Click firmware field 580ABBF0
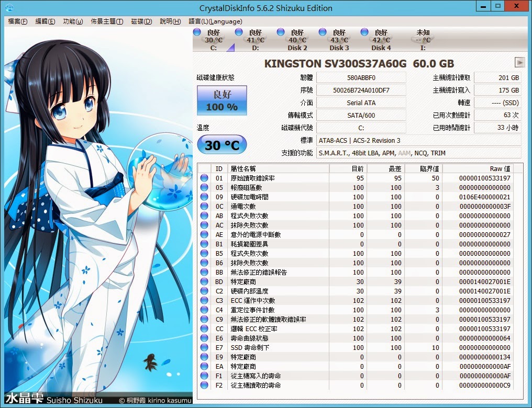 point(361,77)
